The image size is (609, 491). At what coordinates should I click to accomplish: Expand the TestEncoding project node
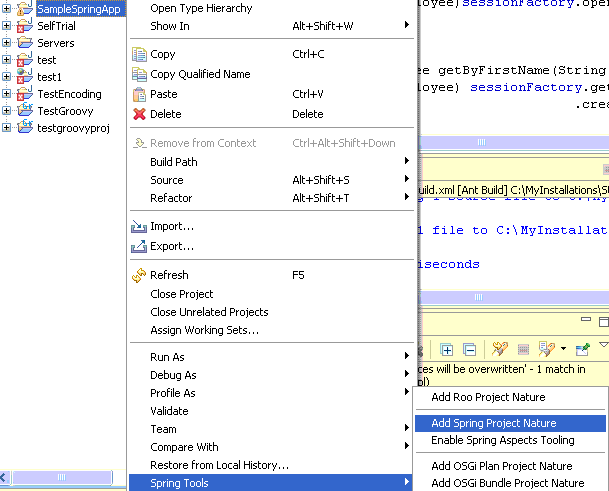click(6, 94)
